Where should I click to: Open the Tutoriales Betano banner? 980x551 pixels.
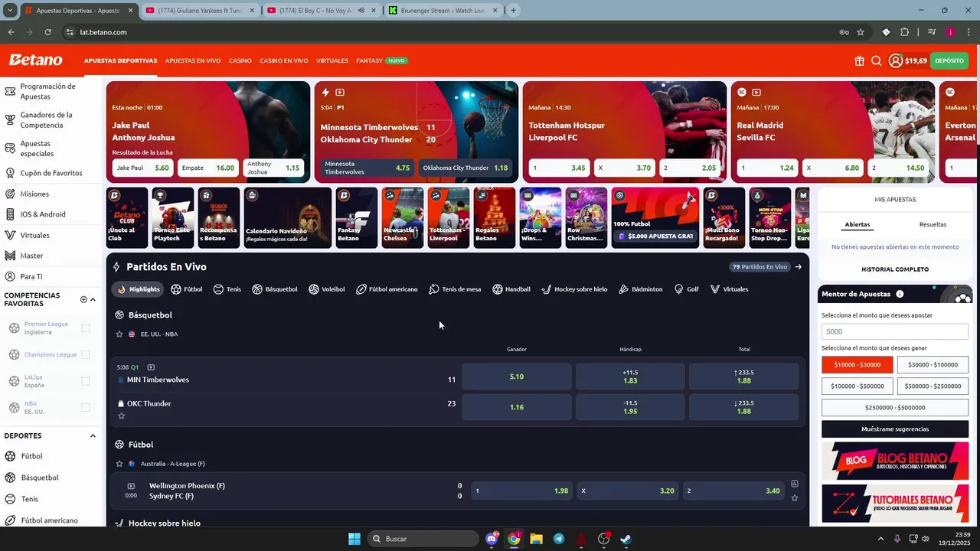coord(895,503)
